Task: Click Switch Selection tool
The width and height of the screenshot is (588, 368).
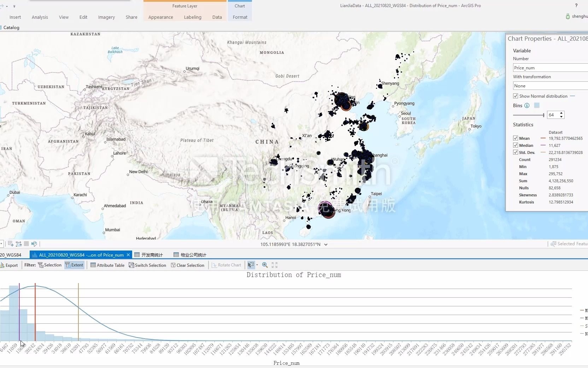Action: (x=147, y=265)
